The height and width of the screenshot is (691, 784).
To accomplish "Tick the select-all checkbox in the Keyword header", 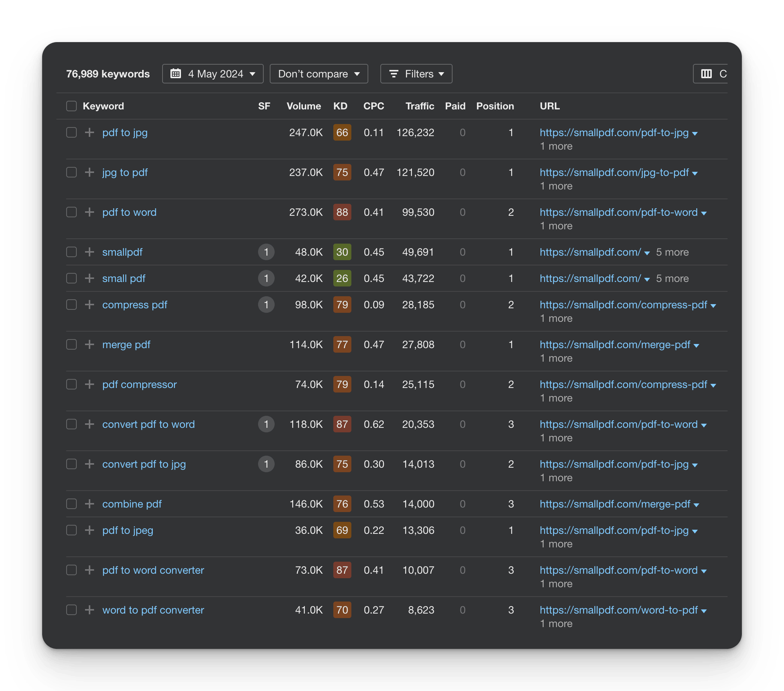I will 71,106.
